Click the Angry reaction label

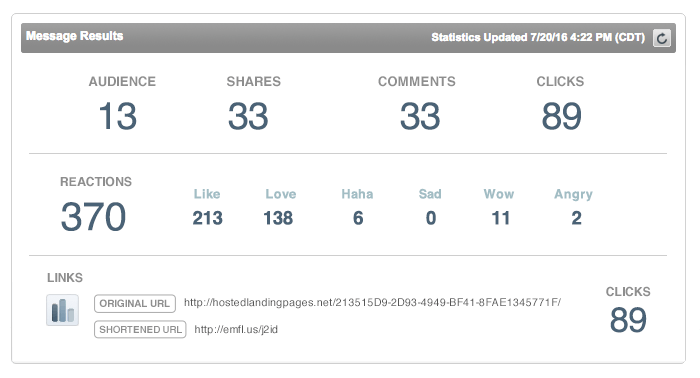point(574,194)
